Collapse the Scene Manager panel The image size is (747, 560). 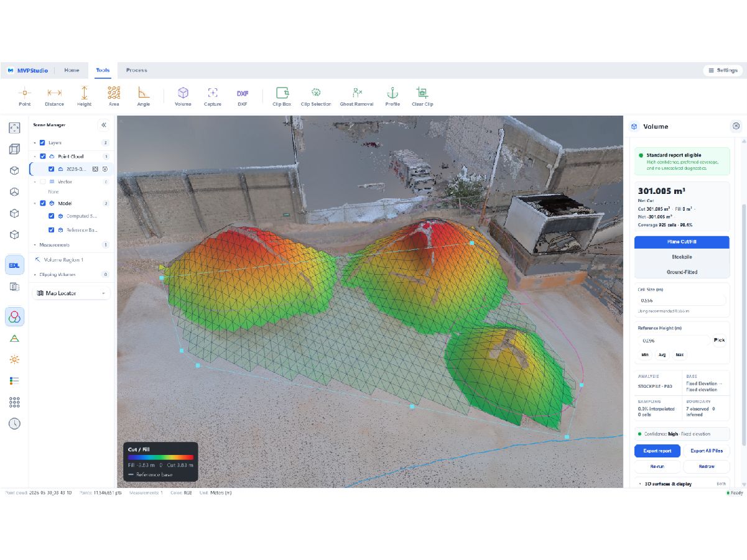pyautogui.click(x=104, y=126)
